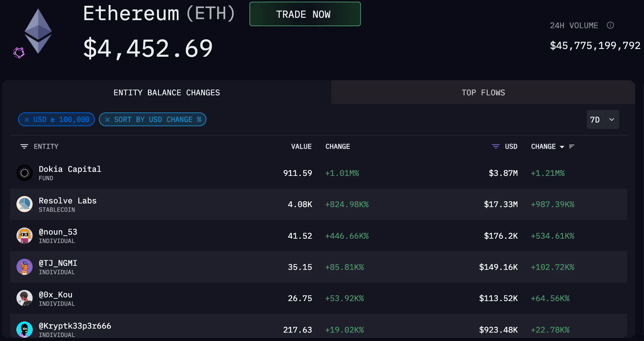Image resolution: width=644 pixels, height=341 pixels.
Task: Click the $45,775,199,792 volume value
Action: (595, 45)
